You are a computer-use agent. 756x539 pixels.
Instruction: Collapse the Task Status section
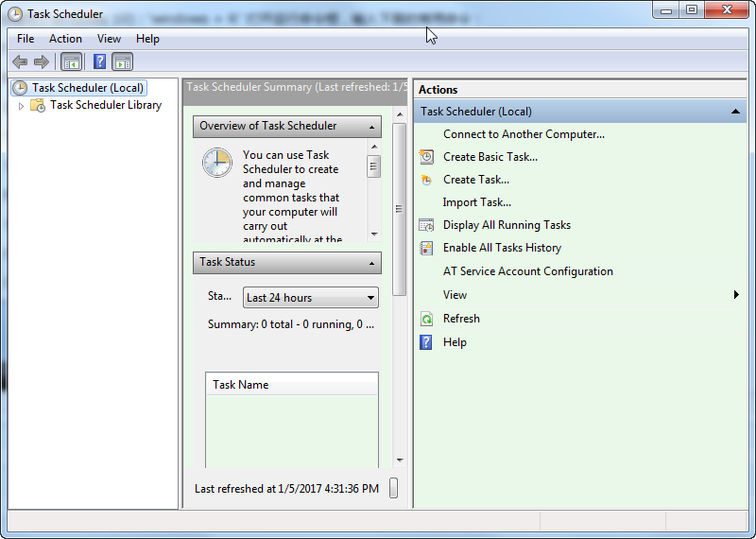tap(371, 263)
